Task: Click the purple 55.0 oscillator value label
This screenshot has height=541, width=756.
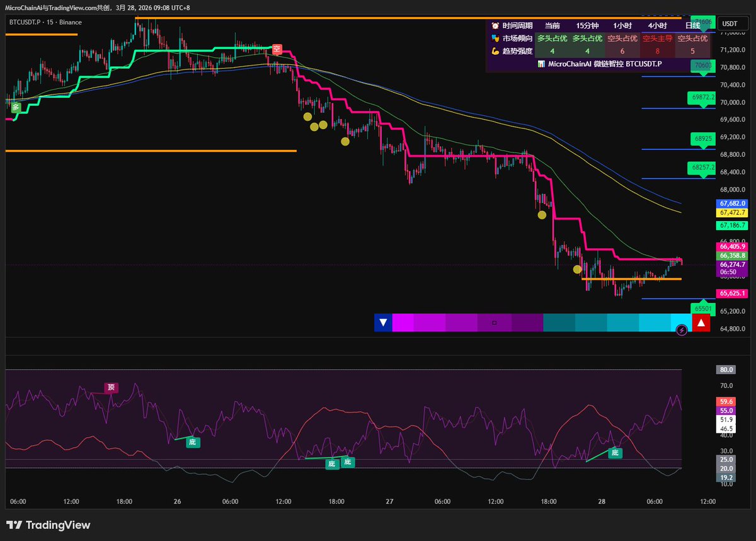Action: [x=726, y=410]
